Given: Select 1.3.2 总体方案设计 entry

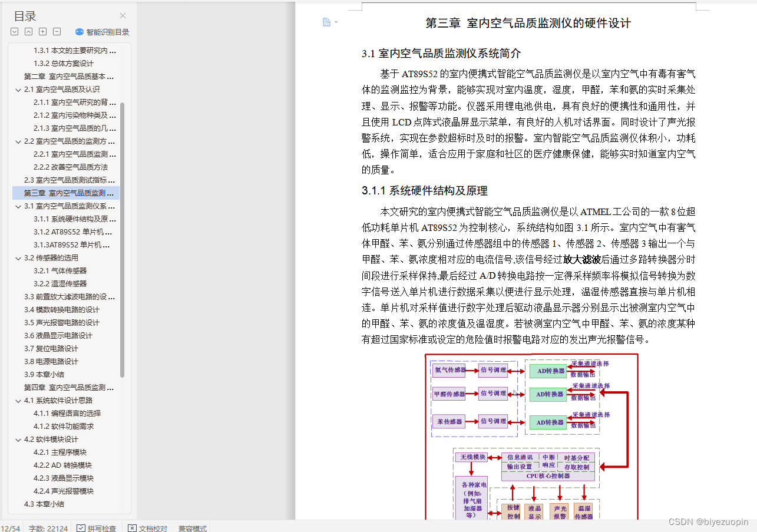Looking at the screenshot, I should coord(64,64).
